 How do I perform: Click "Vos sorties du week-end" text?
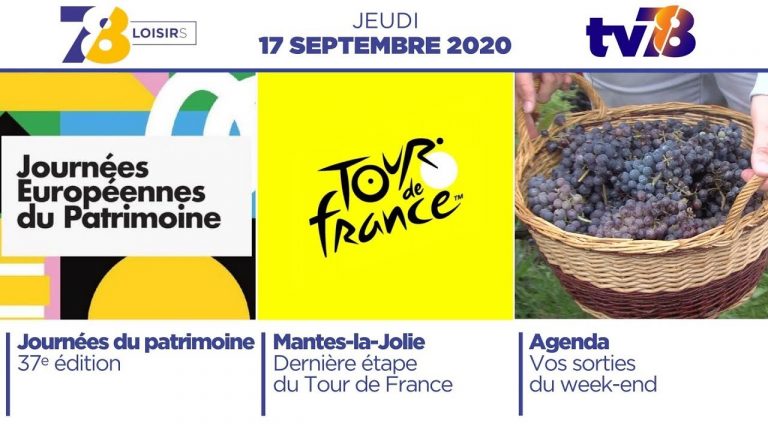tap(593, 374)
